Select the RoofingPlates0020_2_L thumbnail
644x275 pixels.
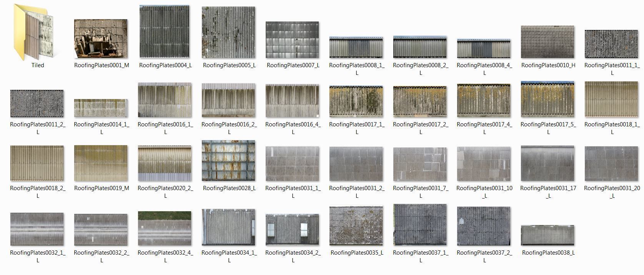pyautogui.click(x=165, y=163)
